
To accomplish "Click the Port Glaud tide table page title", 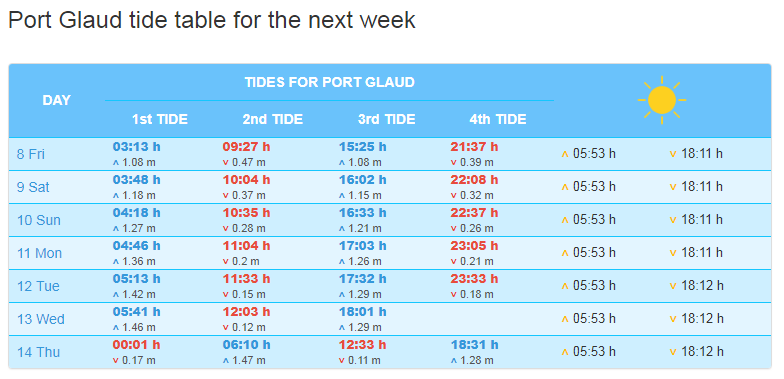I will click(x=212, y=20).
